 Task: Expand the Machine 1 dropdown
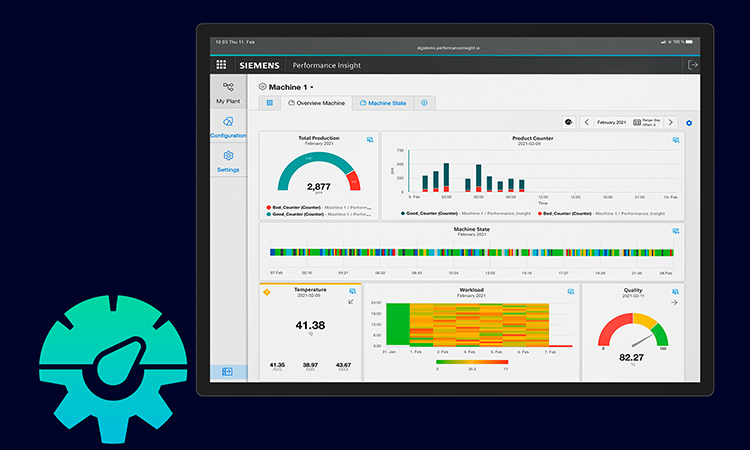(x=311, y=88)
